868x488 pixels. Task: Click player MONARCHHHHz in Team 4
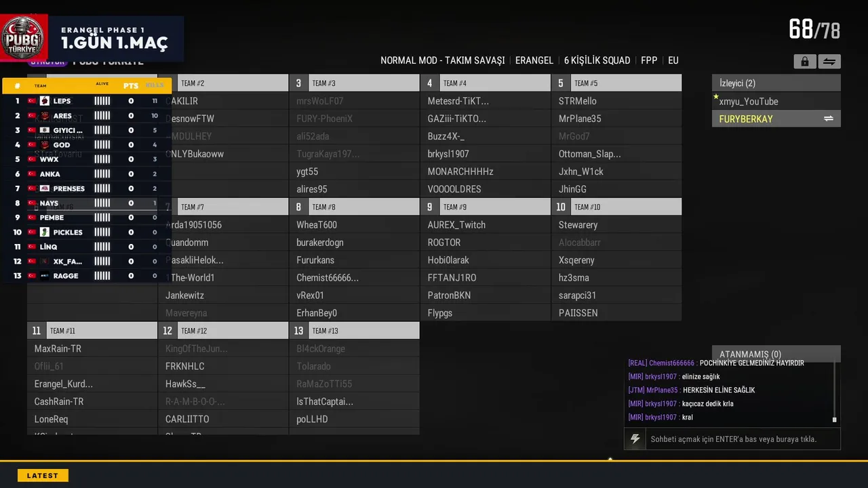pos(486,171)
